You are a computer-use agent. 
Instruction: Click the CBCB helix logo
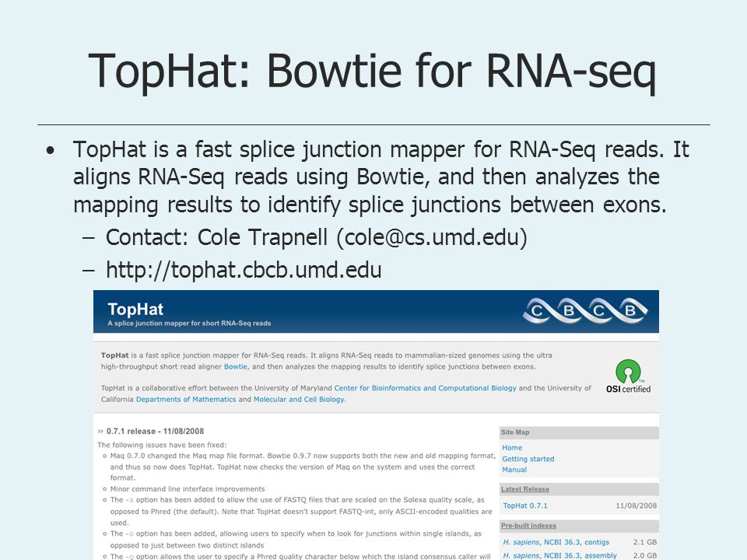click(585, 310)
